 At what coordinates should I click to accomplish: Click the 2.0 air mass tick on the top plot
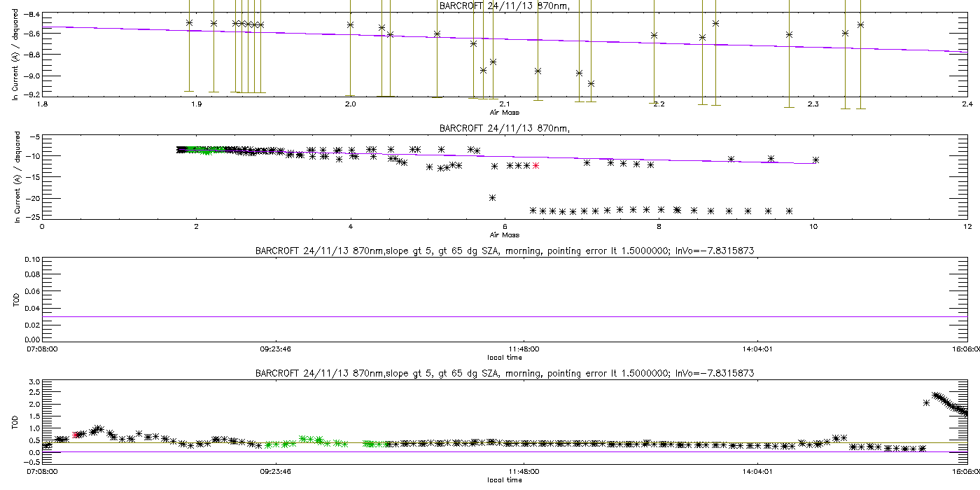tap(350, 104)
